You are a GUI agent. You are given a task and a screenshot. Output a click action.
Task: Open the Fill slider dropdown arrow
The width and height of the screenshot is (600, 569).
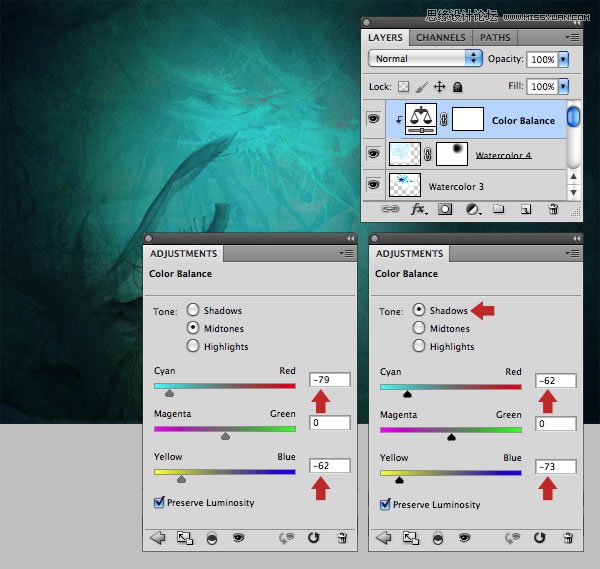coord(563,86)
